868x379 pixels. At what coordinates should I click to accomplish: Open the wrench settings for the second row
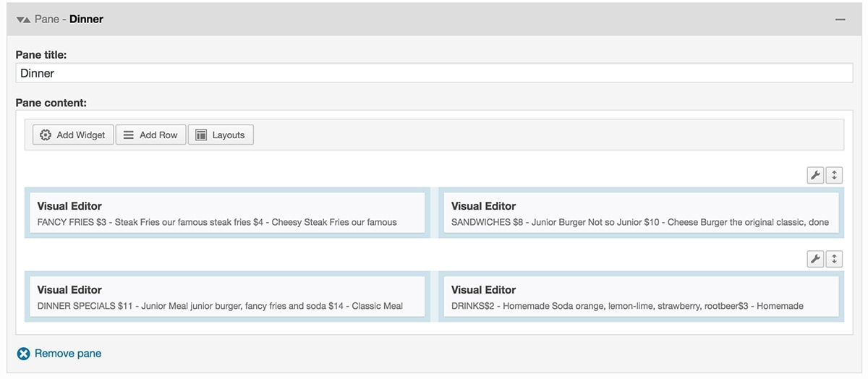pyautogui.click(x=815, y=259)
